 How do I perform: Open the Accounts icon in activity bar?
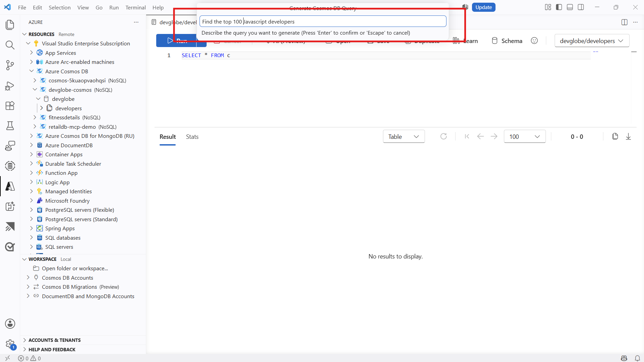[x=10, y=324]
